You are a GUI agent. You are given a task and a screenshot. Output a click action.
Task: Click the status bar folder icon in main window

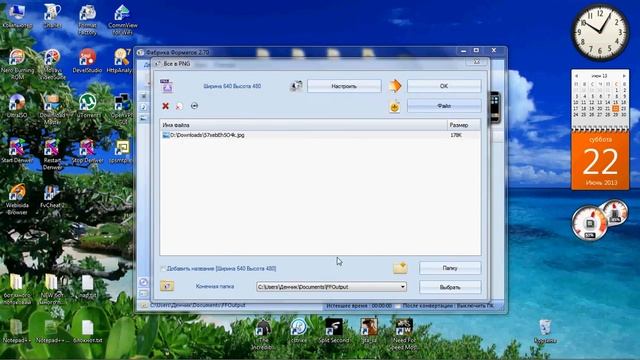(x=144, y=305)
